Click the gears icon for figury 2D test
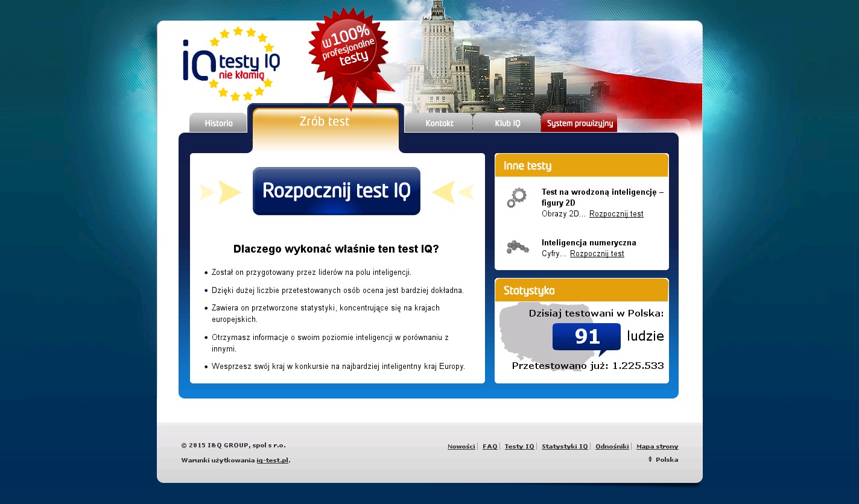The height and width of the screenshot is (504, 859). point(516,198)
